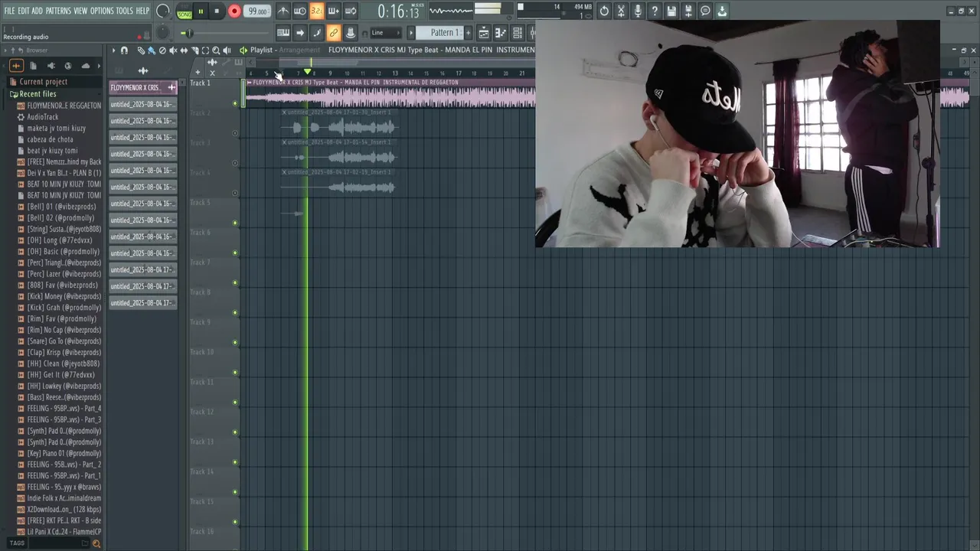Toggle the metronome icon
Screen dimensions: 980x551
click(x=283, y=11)
